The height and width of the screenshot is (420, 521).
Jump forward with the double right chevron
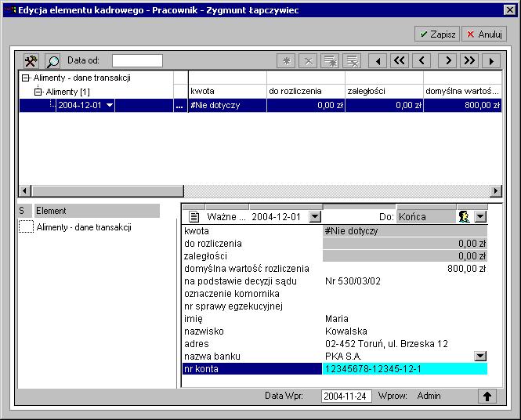tap(469, 61)
